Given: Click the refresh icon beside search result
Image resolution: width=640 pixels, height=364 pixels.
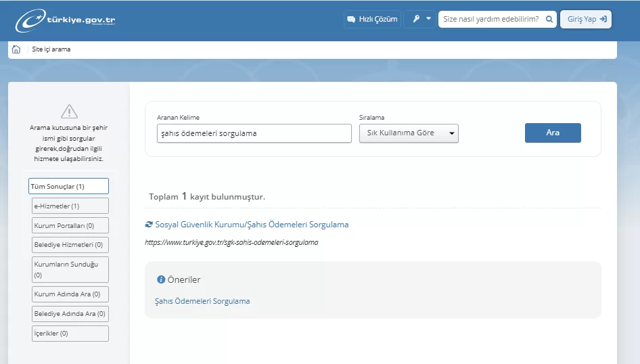Looking at the screenshot, I should (x=149, y=225).
